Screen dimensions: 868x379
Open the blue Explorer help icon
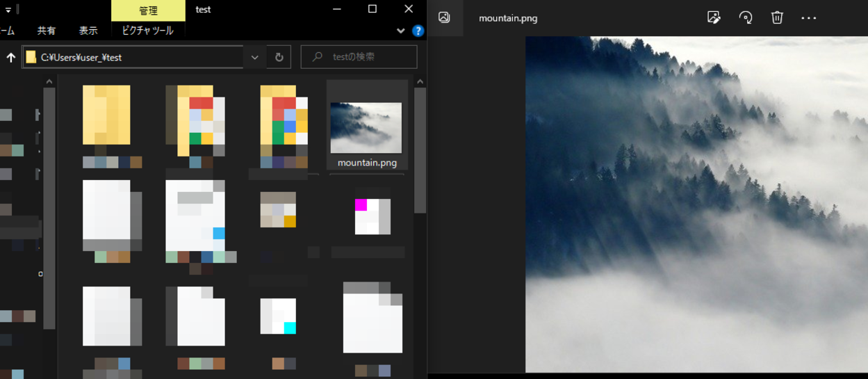(418, 31)
